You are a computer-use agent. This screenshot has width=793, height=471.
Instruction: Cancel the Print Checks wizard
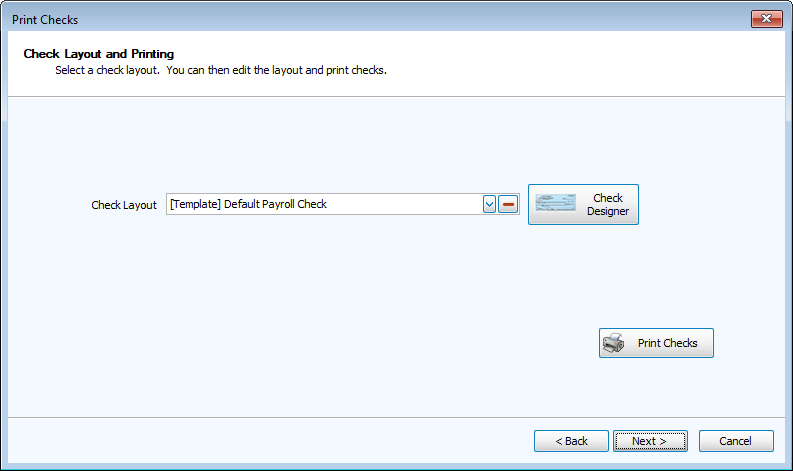(x=735, y=441)
